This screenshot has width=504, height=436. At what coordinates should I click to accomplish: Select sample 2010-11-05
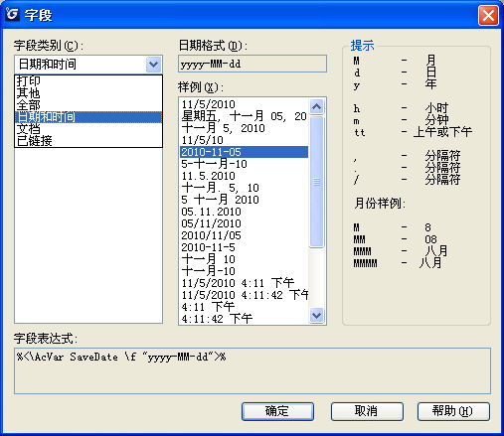pos(245,152)
